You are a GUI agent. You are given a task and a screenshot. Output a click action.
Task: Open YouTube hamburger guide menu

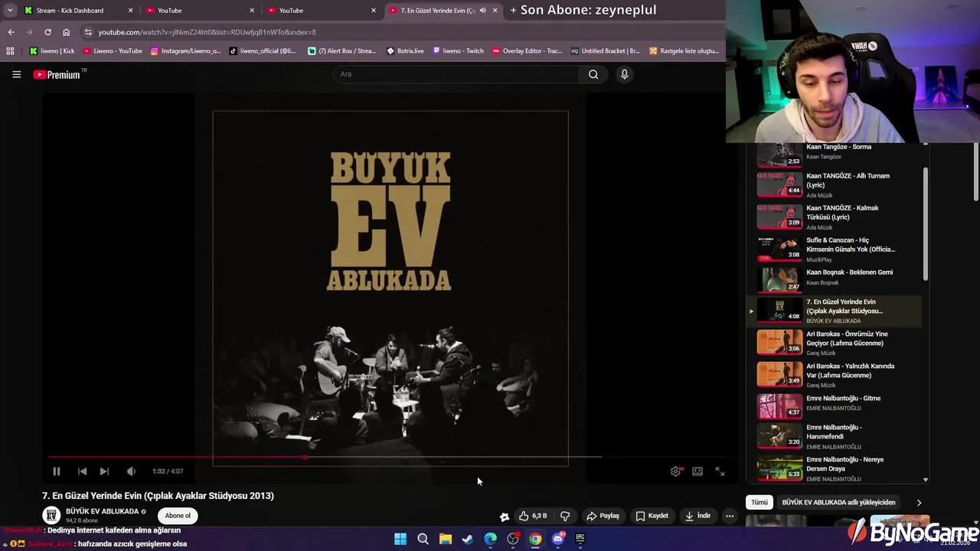click(x=16, y=74)
